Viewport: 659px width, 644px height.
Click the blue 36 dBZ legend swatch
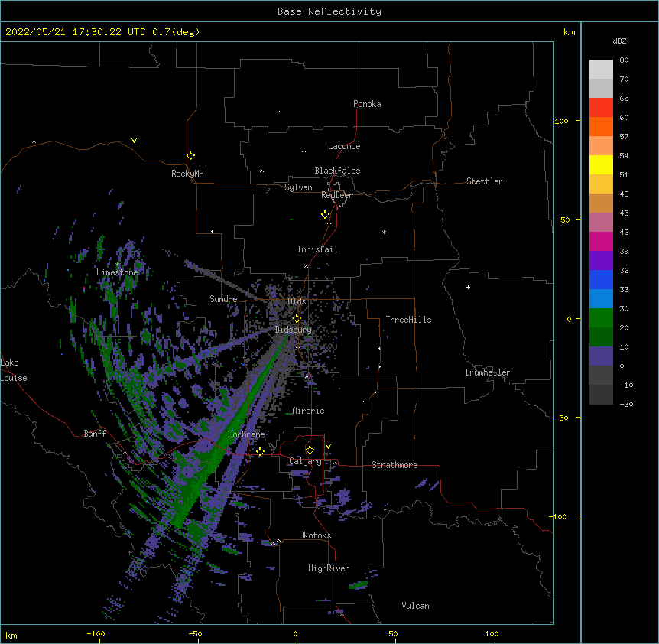(601, 279)
